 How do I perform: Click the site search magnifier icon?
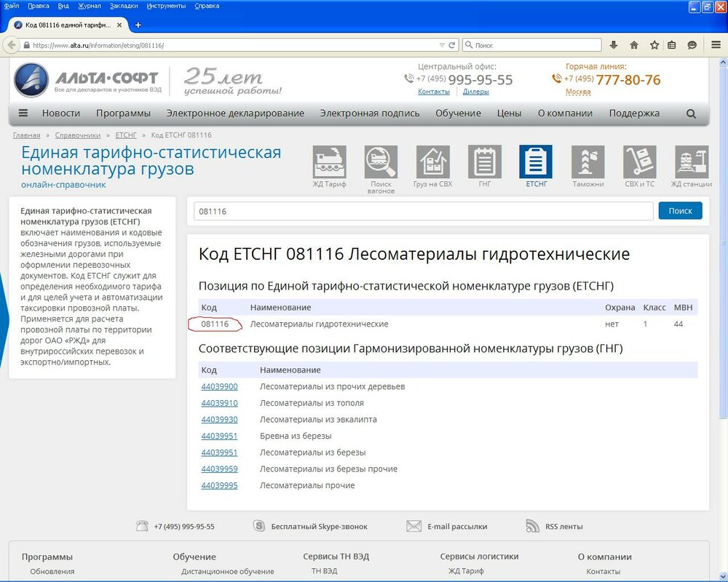click(691, 113)
